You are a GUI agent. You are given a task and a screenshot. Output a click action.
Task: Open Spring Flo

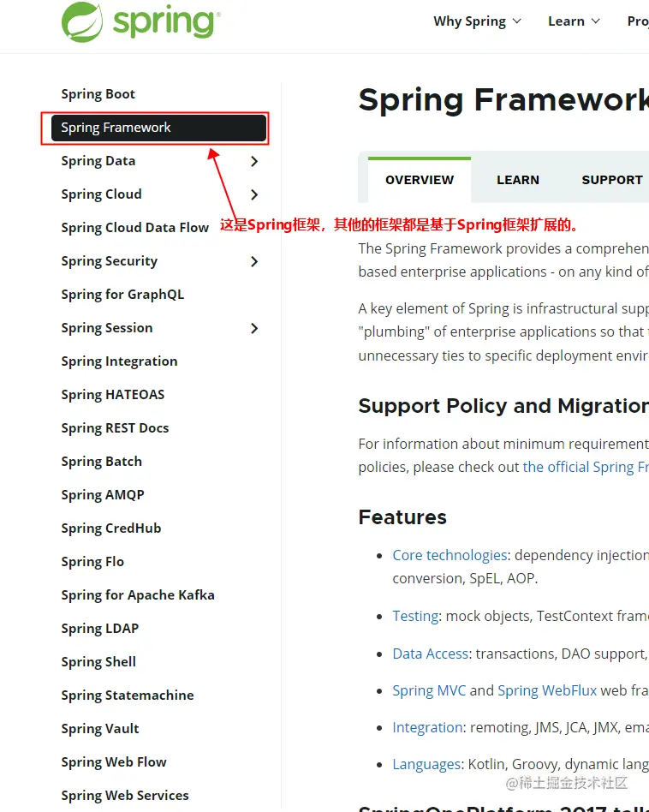[92, 562]
